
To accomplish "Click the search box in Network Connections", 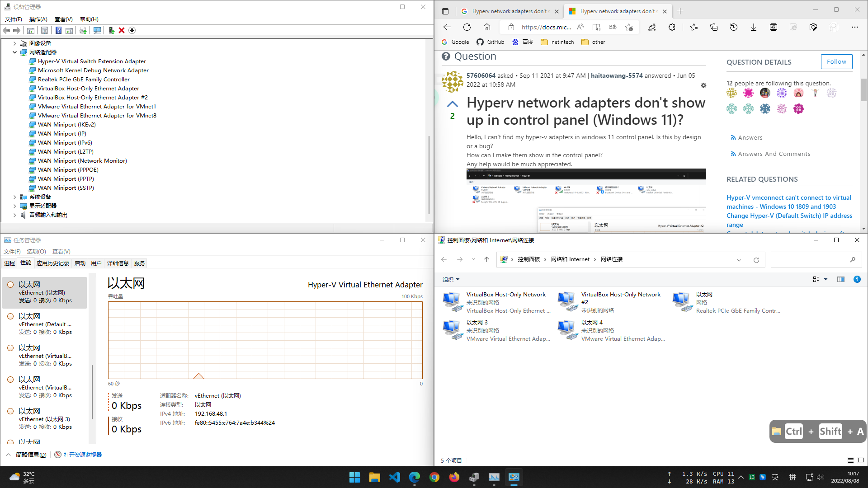I will (816, 260).
